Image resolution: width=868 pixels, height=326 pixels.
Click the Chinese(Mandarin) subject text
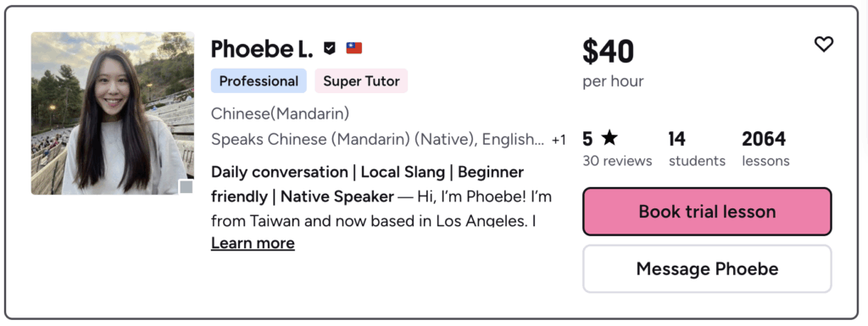point(280,113)
